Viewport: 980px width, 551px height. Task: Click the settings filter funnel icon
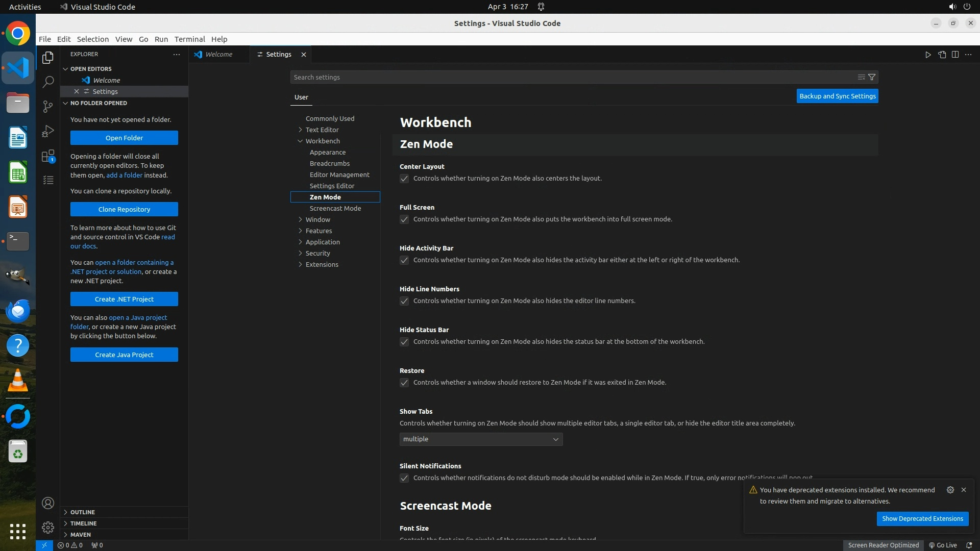[x=872, y=77]
